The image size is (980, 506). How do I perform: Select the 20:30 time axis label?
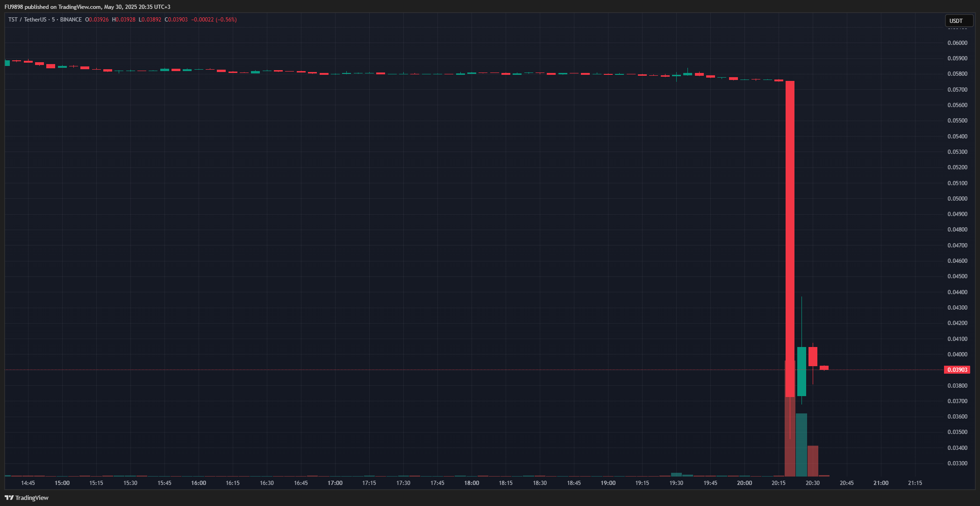pos(813,483)
